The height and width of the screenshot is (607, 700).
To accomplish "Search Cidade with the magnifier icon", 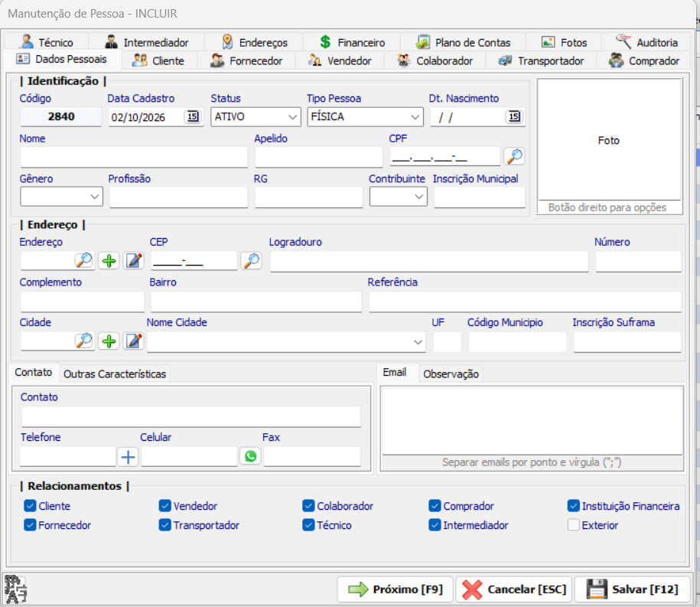I will (x=84, y=341).
